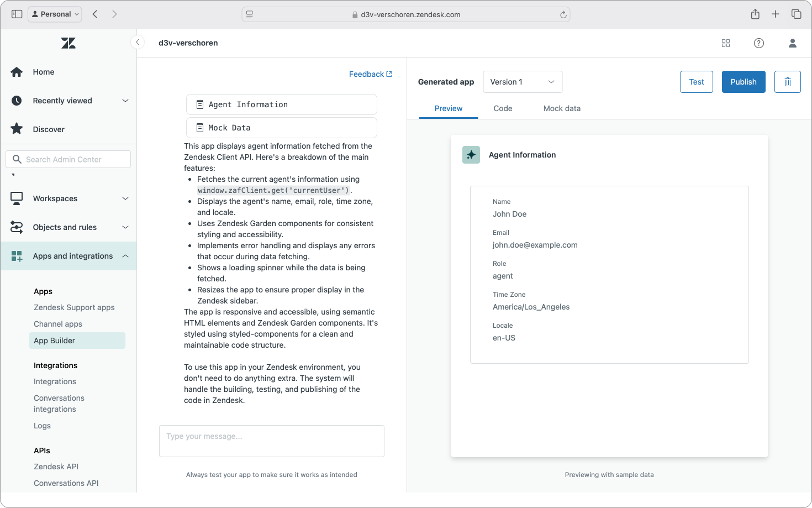This screenshot has height=508, width=812.
Task: Collapse the admin sidebar with arrow button
Action: tap(137, 42)
